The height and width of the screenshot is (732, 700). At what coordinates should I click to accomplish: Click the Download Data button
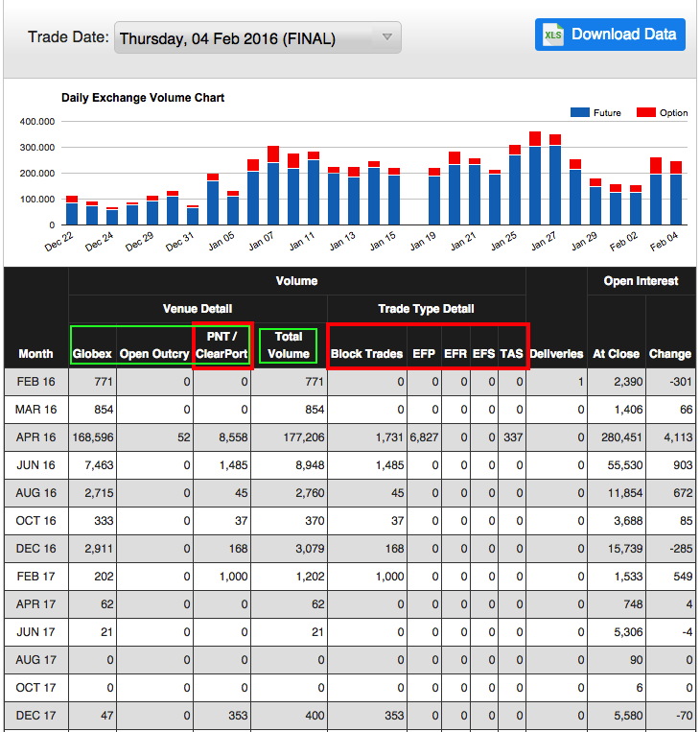click(610, 35)
